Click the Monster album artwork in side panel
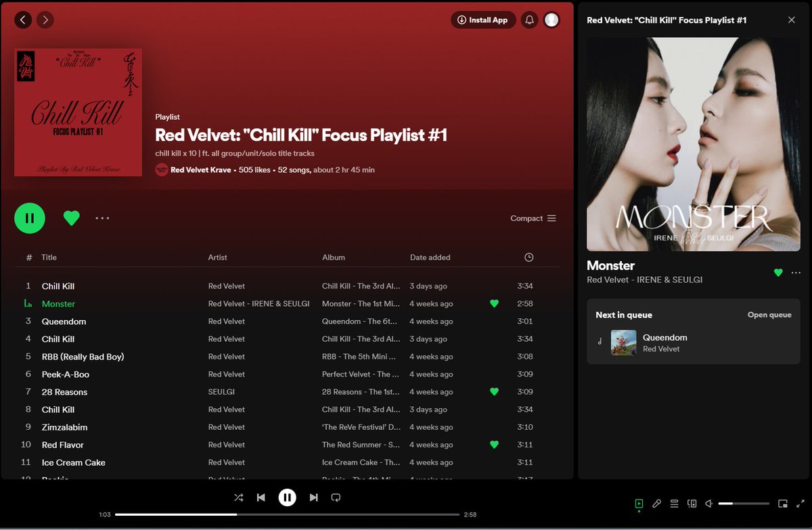812x530 pixels. point(694,144)
